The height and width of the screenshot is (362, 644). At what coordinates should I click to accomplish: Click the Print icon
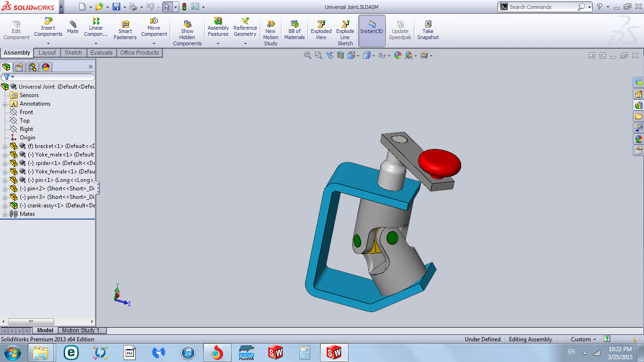tap(133, 7)
